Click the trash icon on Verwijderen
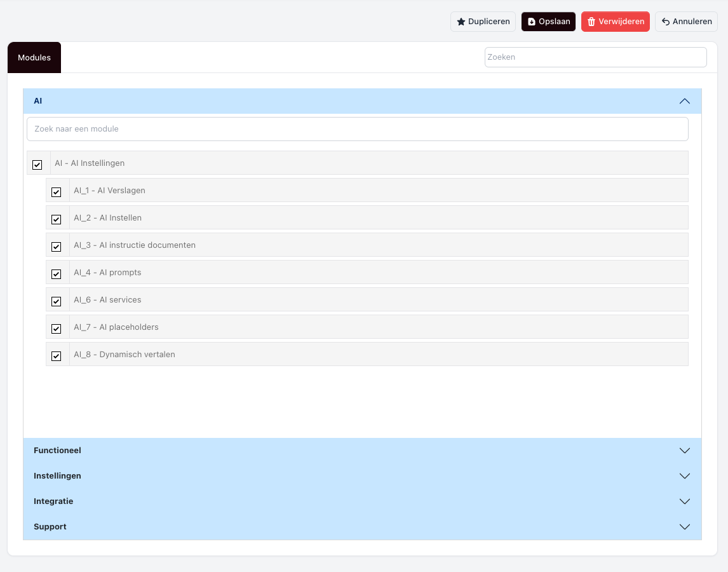The height and width of the screenshot is (572, 728). 591,22
